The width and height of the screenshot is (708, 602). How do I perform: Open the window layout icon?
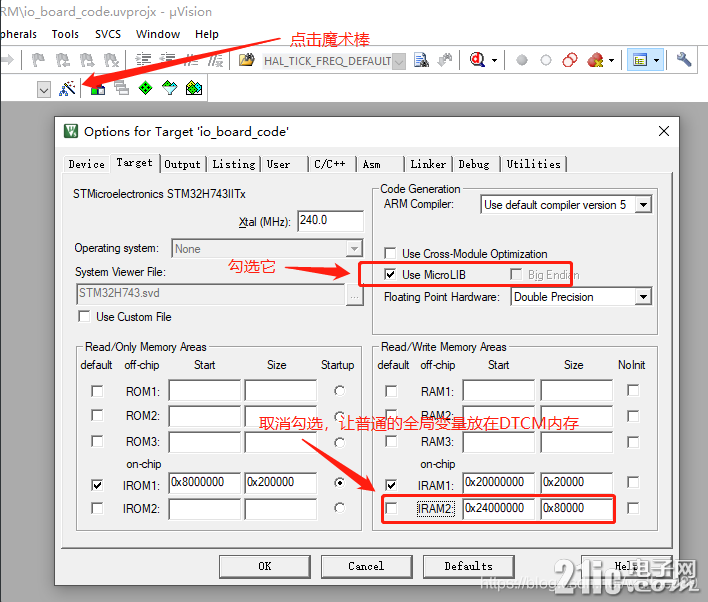point(640,60)
